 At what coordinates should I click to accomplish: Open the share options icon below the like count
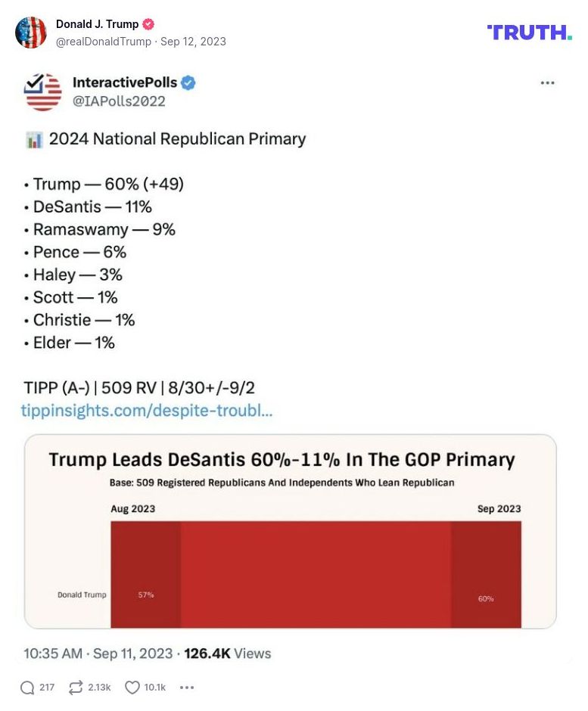[x=186, y=688]
